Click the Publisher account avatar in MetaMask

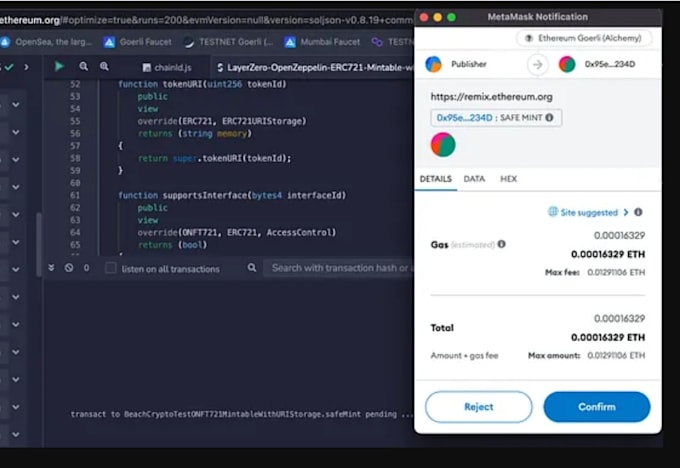click(433, 64)
